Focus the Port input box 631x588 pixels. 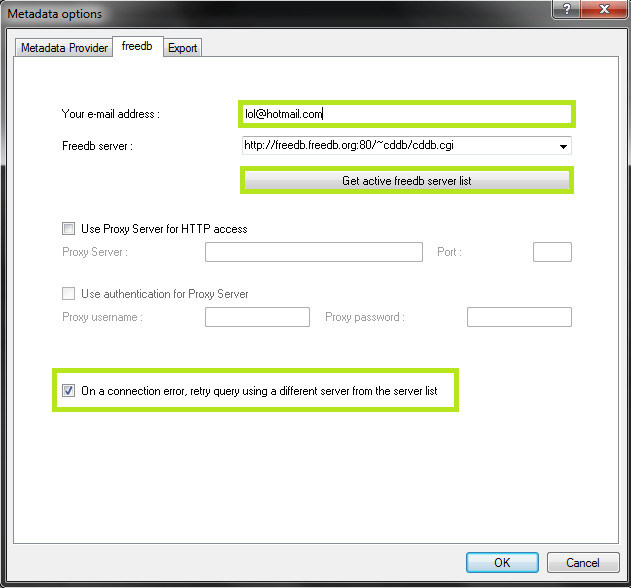552,252
